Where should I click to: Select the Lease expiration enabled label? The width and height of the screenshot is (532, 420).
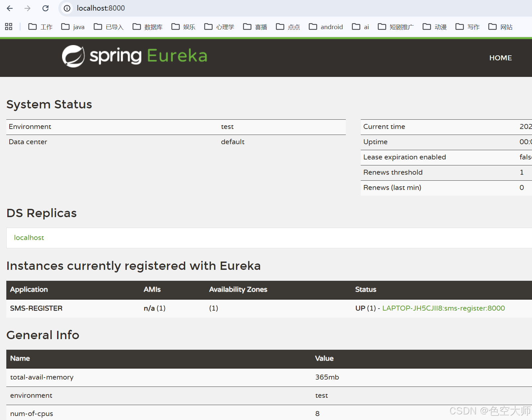point(405,157)
